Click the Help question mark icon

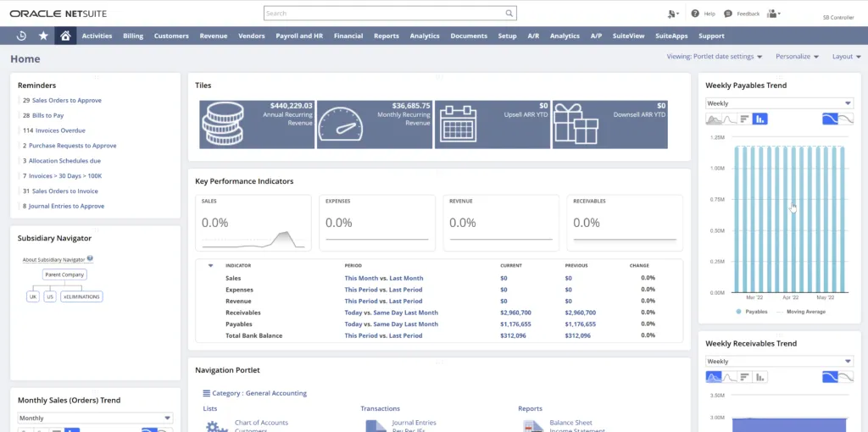[695, 14]
